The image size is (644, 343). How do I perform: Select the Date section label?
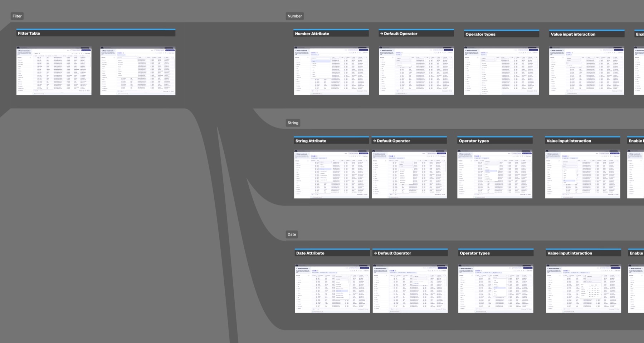pos(292,235)
